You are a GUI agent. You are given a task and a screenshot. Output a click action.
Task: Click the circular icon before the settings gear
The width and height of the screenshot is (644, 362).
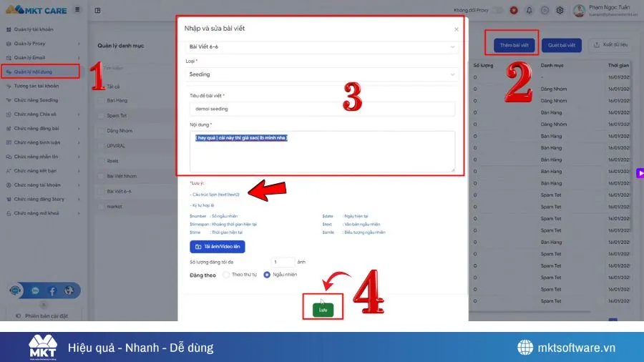[x=545, y=10]
